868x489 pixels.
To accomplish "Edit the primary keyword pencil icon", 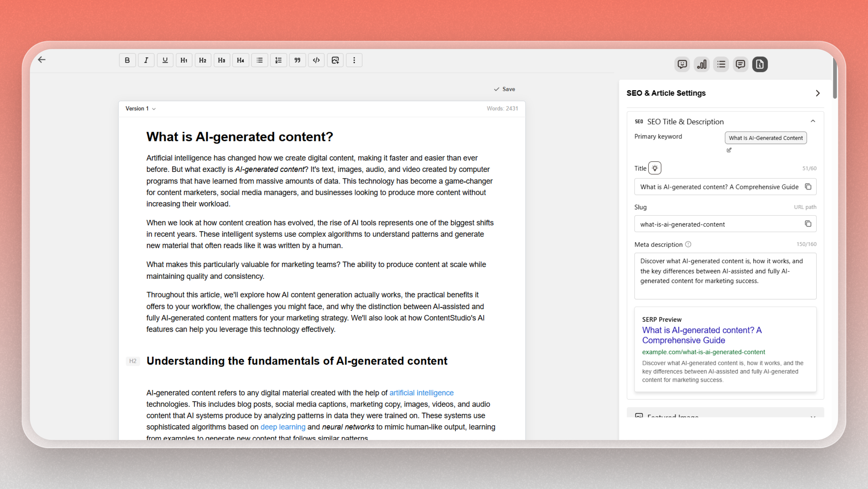I will pyautogui.click(x=729, y=150).
